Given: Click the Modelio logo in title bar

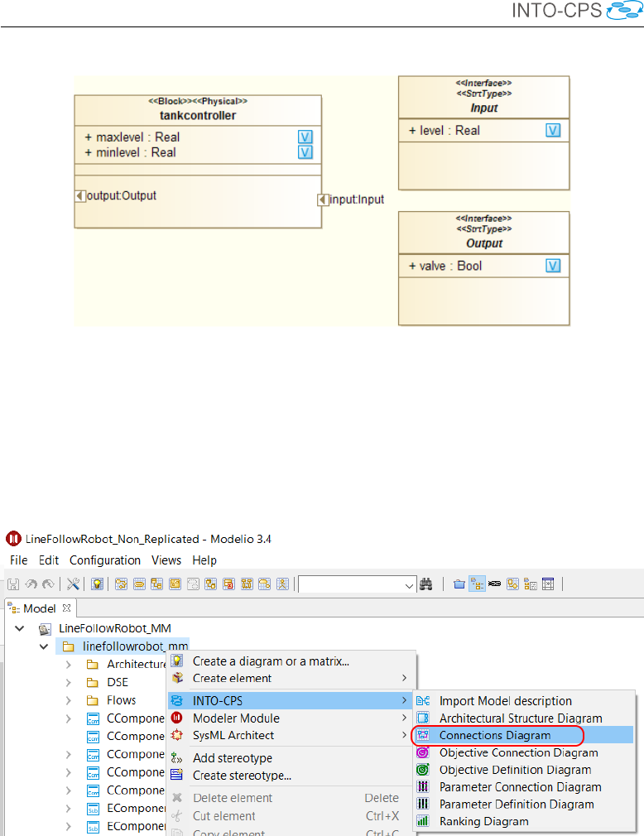Looking at the screenshot, I should tap(13, 539).
